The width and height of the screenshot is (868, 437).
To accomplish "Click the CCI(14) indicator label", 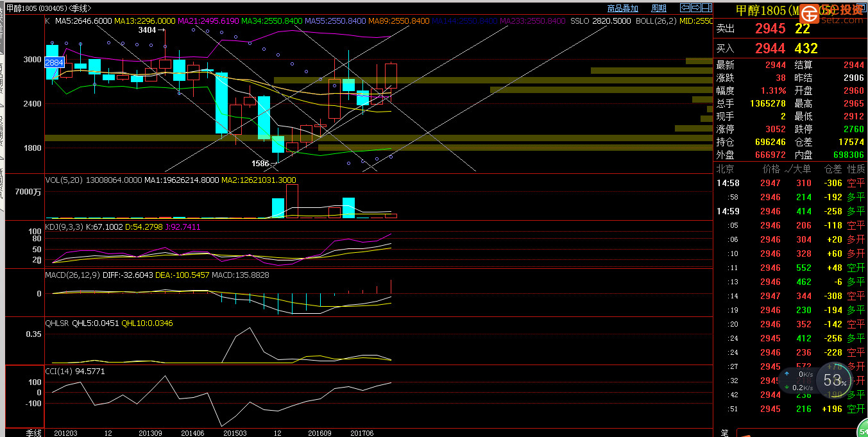I will tap(58, 371).
